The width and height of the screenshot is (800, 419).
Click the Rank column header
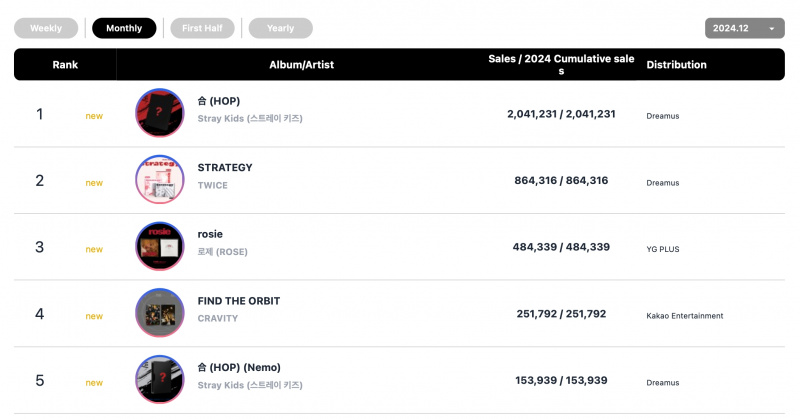tap(65, 64)
